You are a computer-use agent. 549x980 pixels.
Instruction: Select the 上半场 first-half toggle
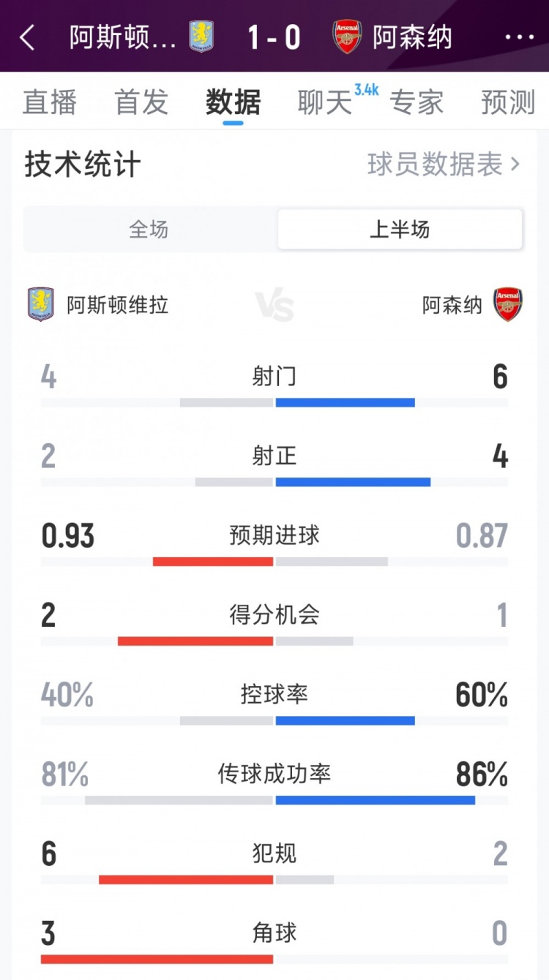400,230
